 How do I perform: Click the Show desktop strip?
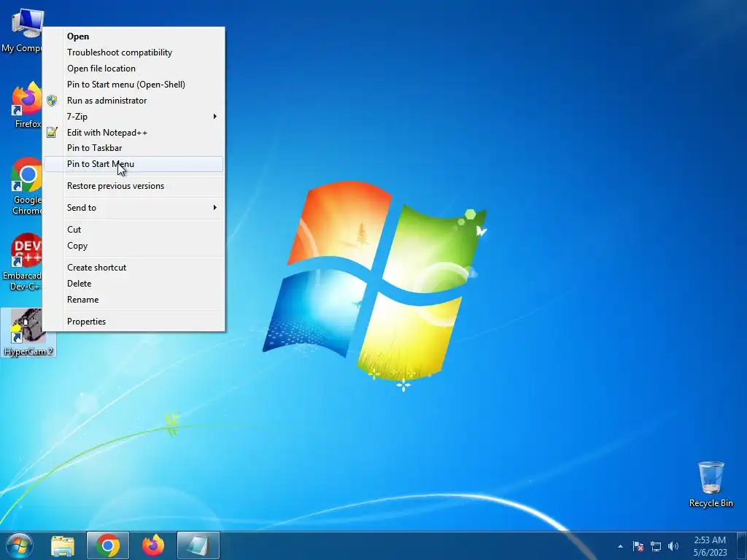(x=742, y=546)
